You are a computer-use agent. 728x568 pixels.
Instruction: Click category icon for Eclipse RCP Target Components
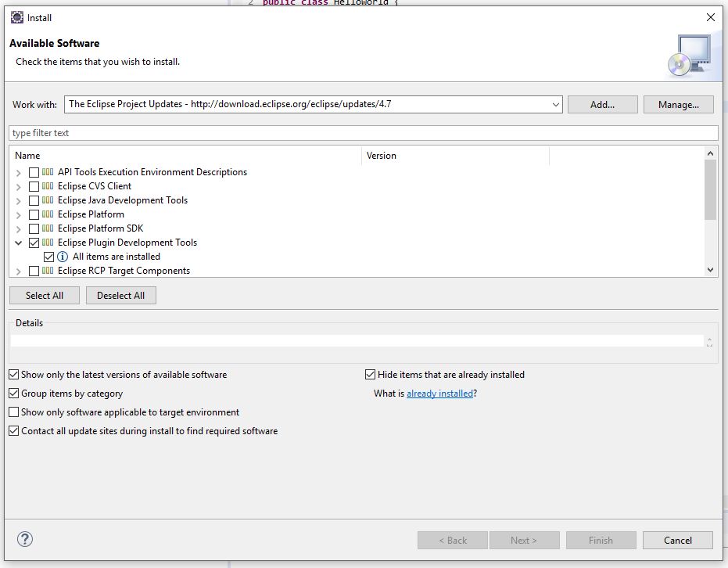[48, 271]
